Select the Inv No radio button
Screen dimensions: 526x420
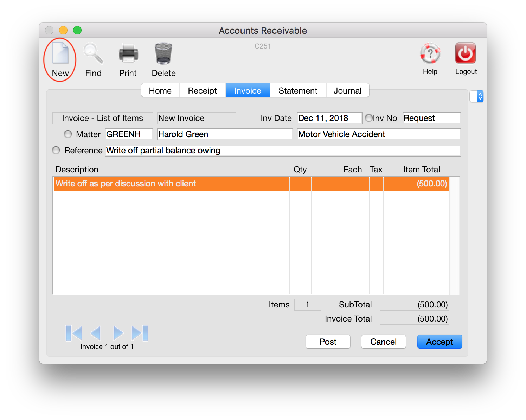369,118
